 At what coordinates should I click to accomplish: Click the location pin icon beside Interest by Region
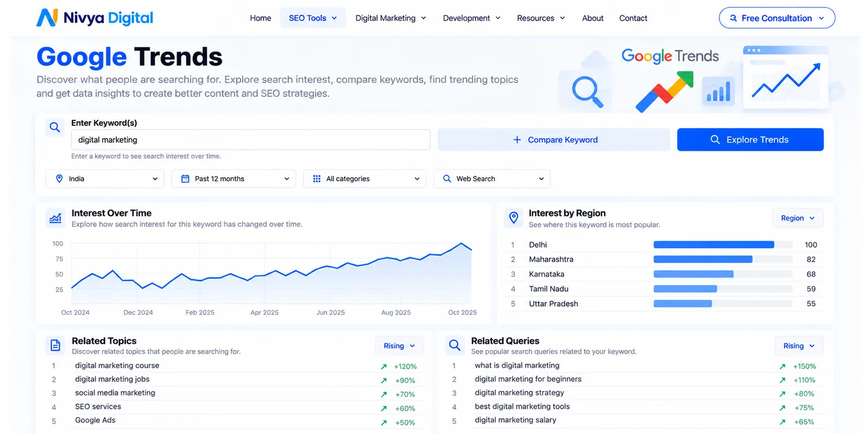click(x=513, y=218)
